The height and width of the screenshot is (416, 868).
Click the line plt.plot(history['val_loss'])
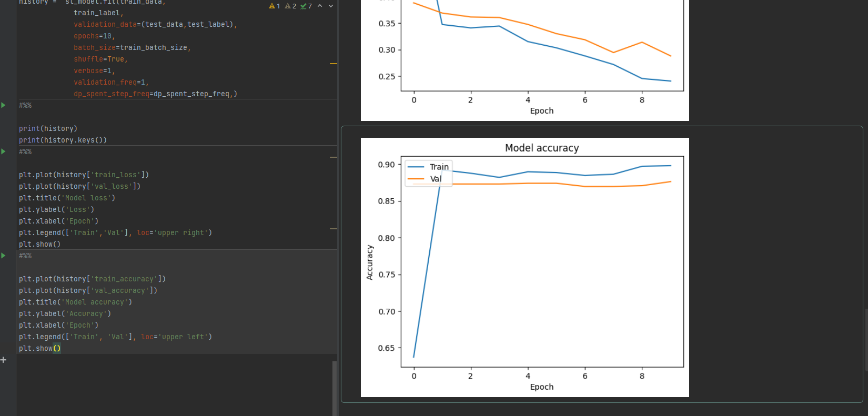(80, 186)
